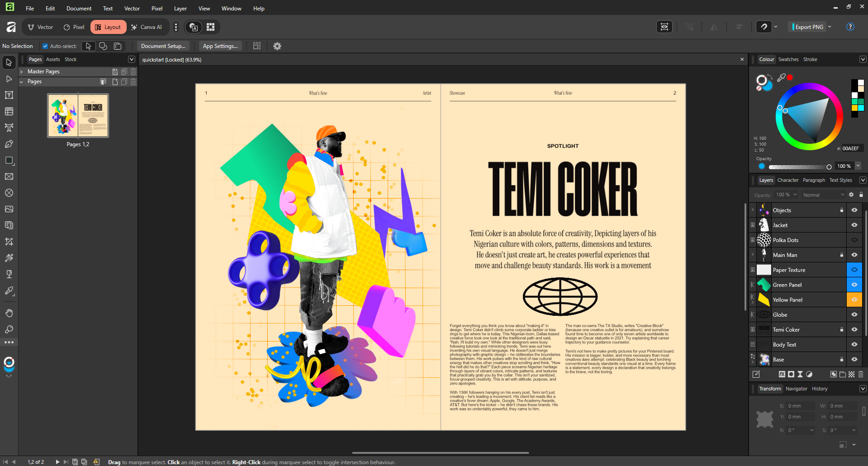Click the eyedropper in the Colour panel
The width and height of the screenshot is (868, 466).
[x=781, y=77]
